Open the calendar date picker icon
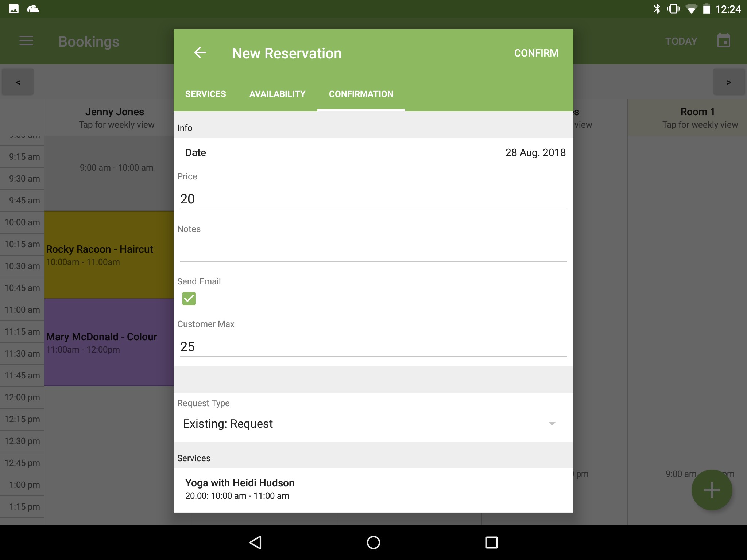Image resolution: width=747 pixels, height=560 pixels. pos(724,40)
